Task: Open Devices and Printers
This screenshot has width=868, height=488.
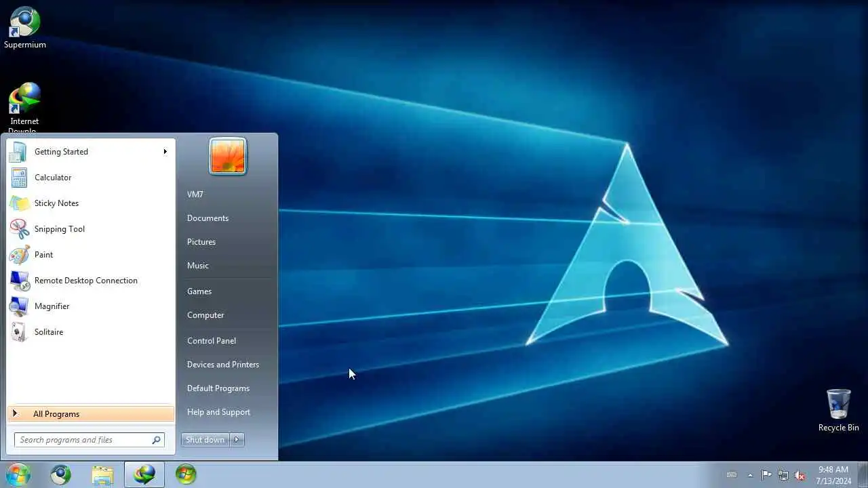Action: pos(223,365)
